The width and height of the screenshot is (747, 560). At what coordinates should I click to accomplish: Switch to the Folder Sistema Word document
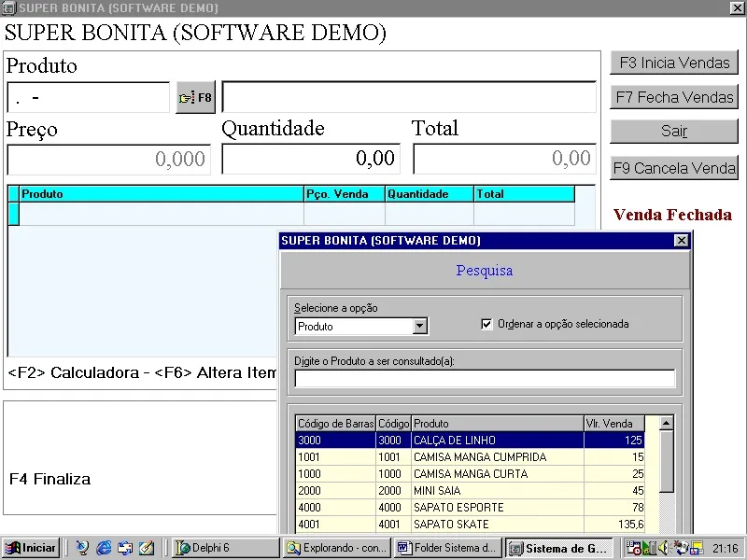(448, 548)
